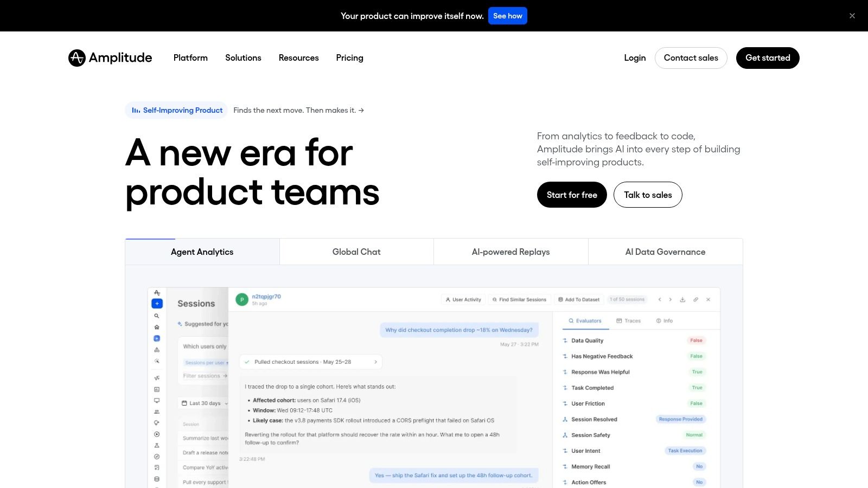The image size is (868, 488).
Task: Click the magnifier search icon in the app sidebar
Action: [x=157, y=316]
